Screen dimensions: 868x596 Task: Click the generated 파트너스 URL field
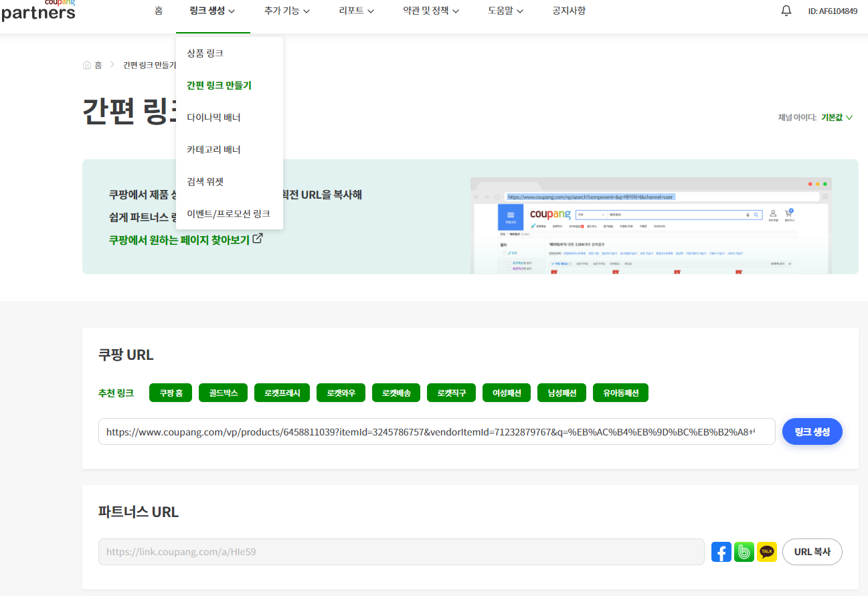click(401, 552)
